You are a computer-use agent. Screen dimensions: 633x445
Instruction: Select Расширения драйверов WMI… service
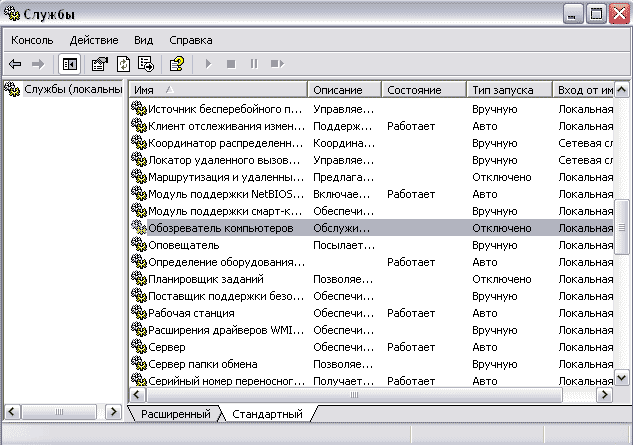226,330
